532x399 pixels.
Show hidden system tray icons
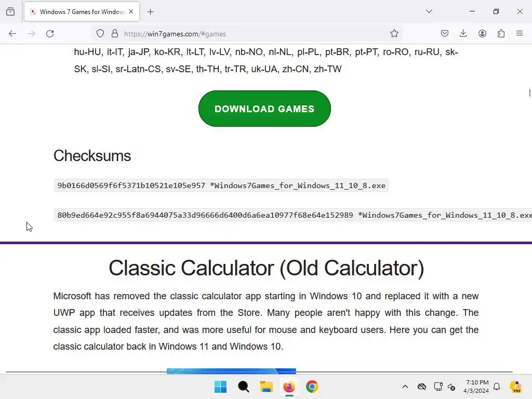405,387
